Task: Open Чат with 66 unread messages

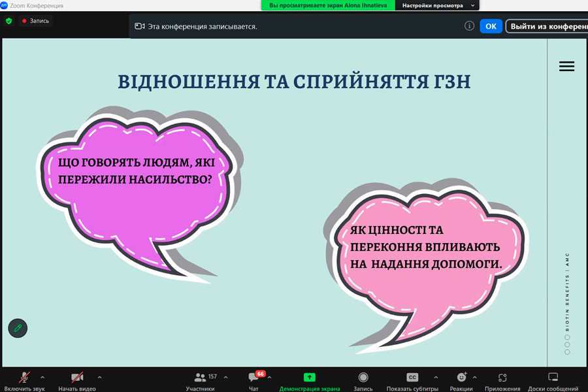Action: pyautogui.click(x=254, y=380)
